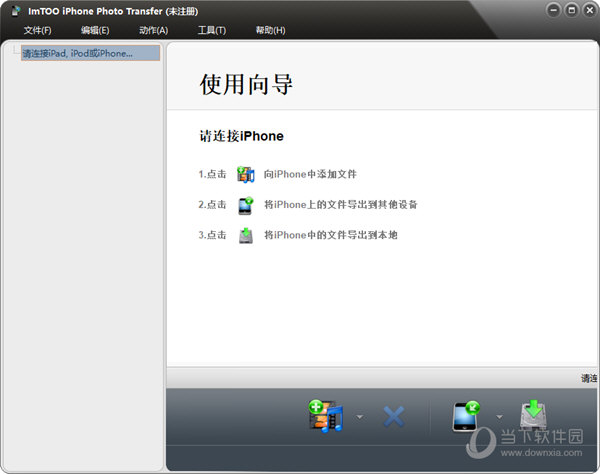600x474 pixels.
Task: Maximize the ImTOO window
Action: (x=572, y=10)
